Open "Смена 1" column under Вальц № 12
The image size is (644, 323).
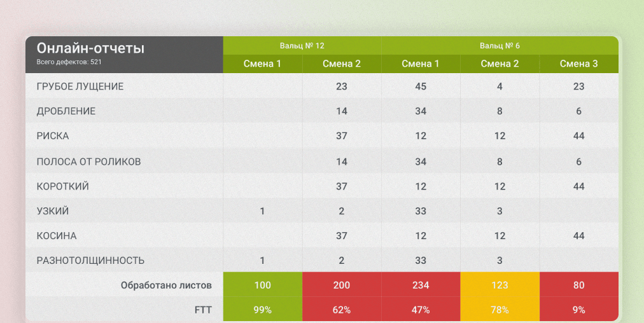click(x=262, y=64)
